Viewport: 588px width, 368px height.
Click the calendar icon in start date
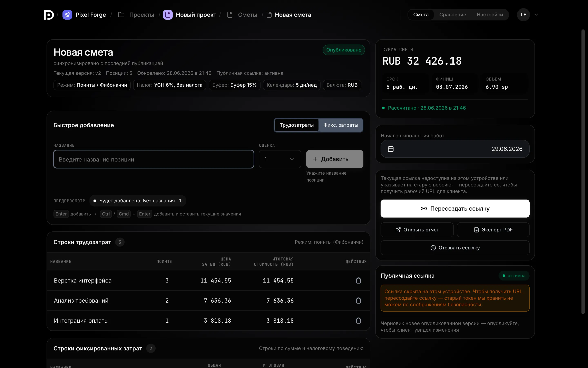pyautogui.click(x=391, y=149)
